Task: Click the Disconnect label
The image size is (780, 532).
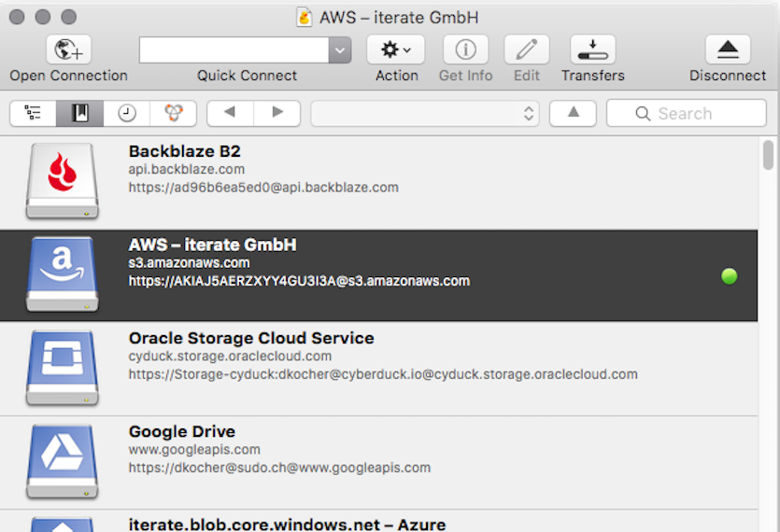Action: coord(728,76)
